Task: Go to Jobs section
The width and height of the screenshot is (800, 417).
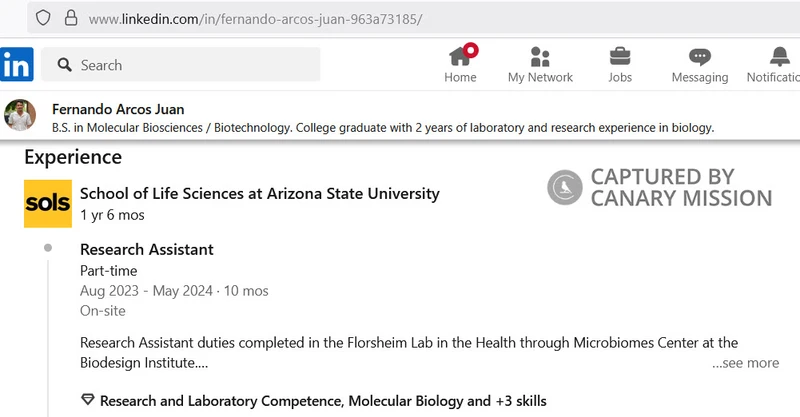Action: coord(620,64)
